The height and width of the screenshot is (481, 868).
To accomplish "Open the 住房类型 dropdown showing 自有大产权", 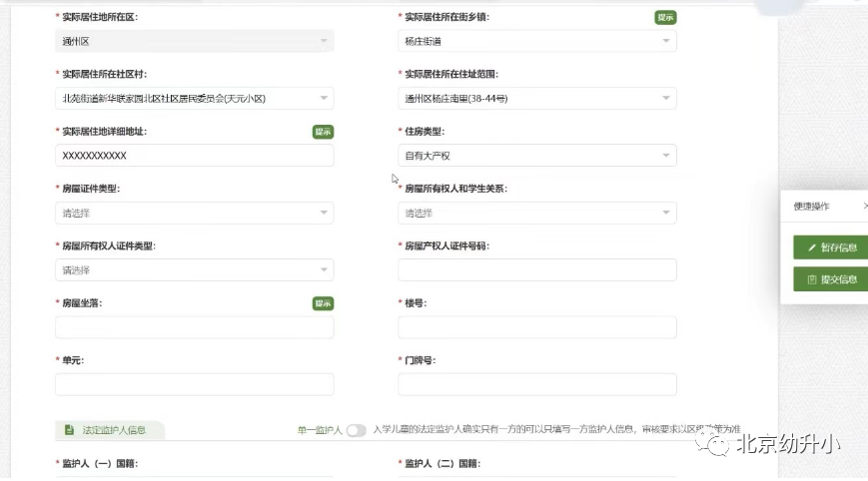I will point(537,156).
